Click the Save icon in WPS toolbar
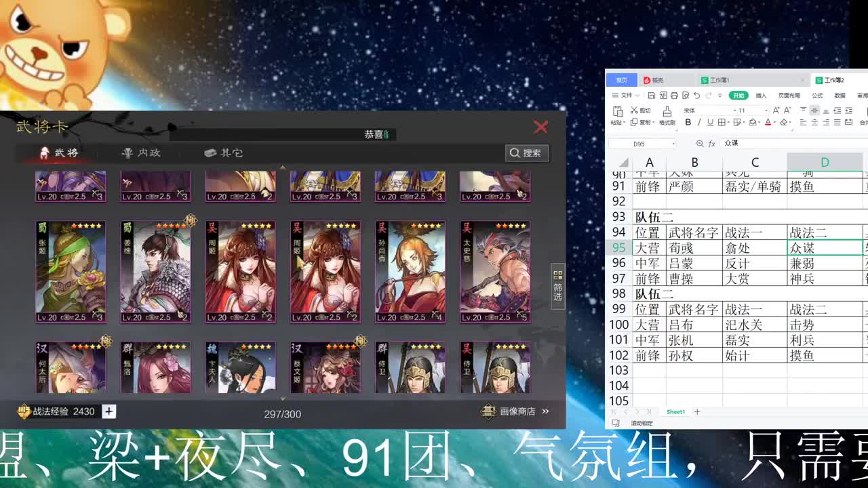Image resolution: width=868 pixels, height=488 pixels. tap(652, 96)
